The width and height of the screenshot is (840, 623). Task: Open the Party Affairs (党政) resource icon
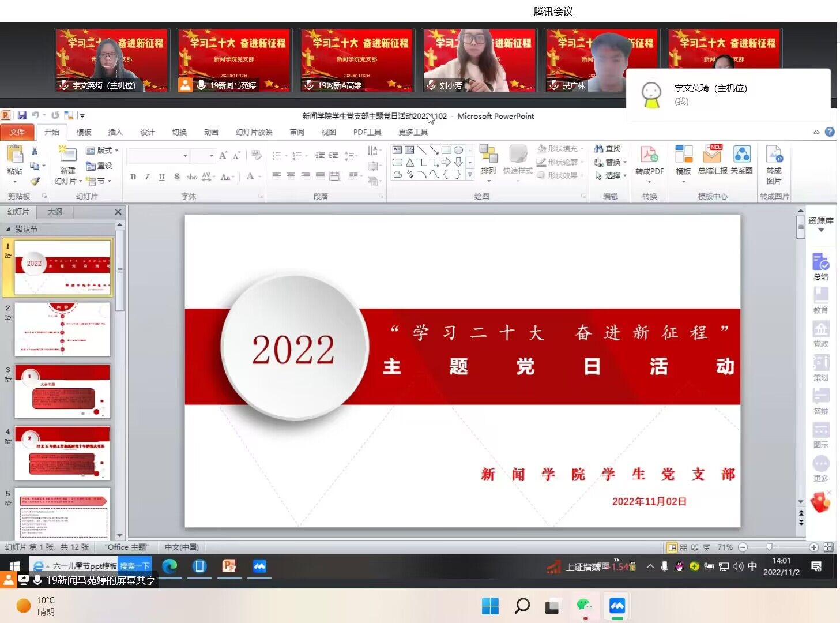click(821, 329)
